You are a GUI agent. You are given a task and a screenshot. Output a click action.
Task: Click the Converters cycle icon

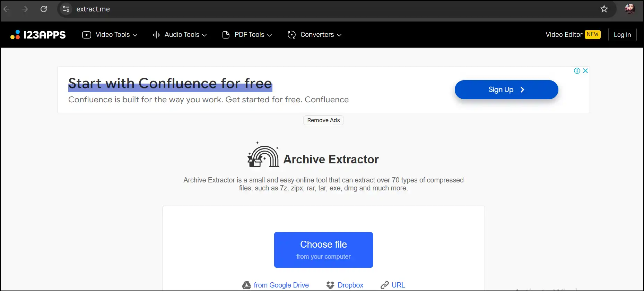click(x=291, y=35)
